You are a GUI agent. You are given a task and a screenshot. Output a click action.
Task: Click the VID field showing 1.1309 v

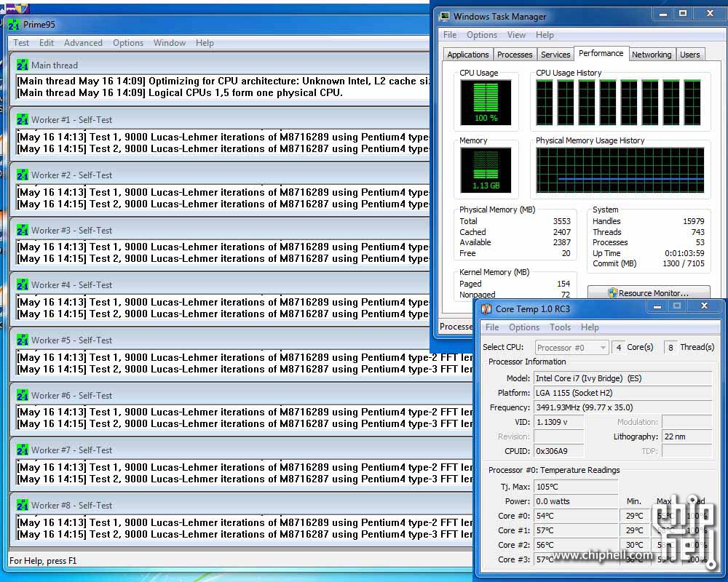pyautogui.click(x=558, y=422)
